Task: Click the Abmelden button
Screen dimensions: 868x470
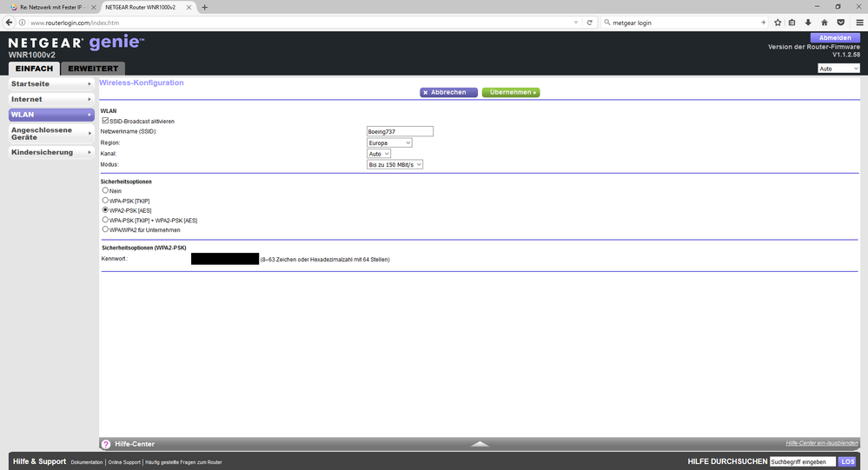Action: point(835,37)
